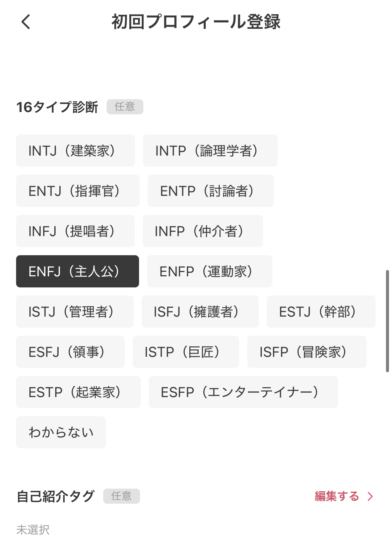
Task: Tap the 編集する link
Action: (x=337, y=496)
